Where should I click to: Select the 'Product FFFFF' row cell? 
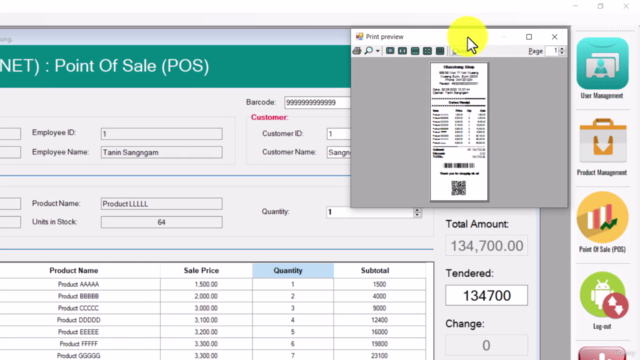click(x=78, y=344)
